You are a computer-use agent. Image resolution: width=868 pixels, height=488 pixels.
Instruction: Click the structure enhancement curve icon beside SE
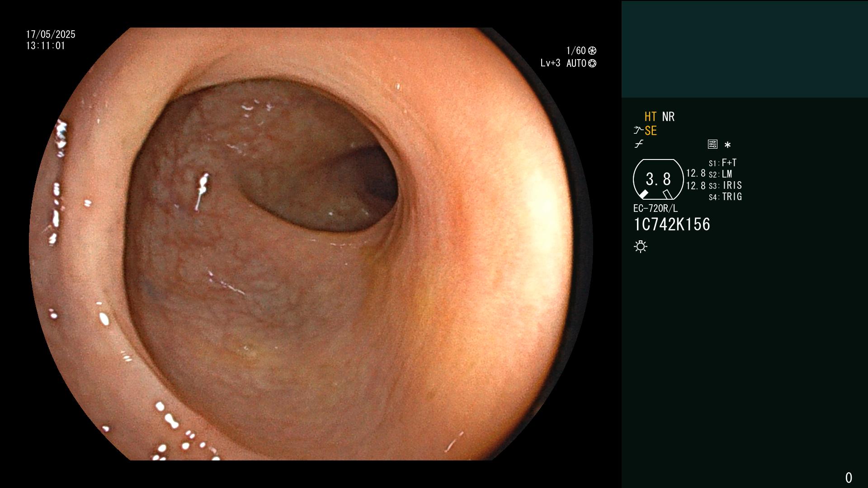tap(638, 131)
